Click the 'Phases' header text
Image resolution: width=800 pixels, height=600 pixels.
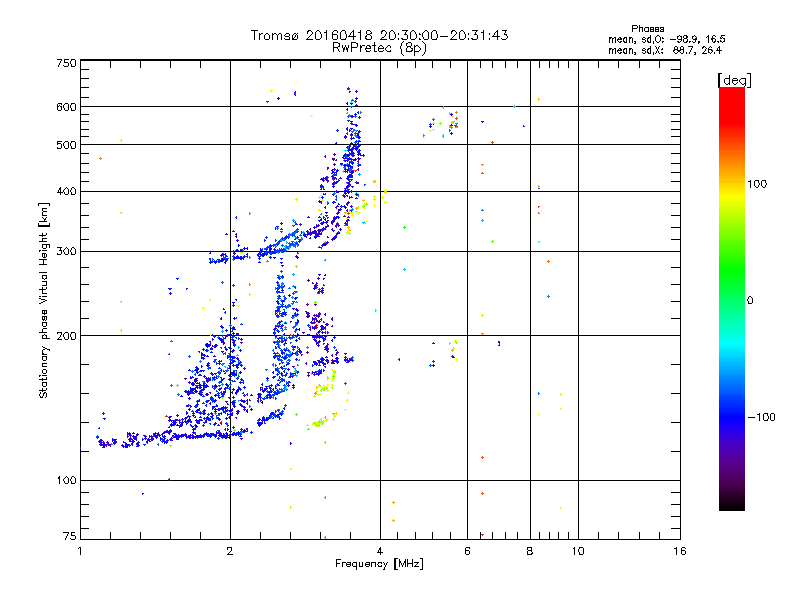[x=647, y=29]
